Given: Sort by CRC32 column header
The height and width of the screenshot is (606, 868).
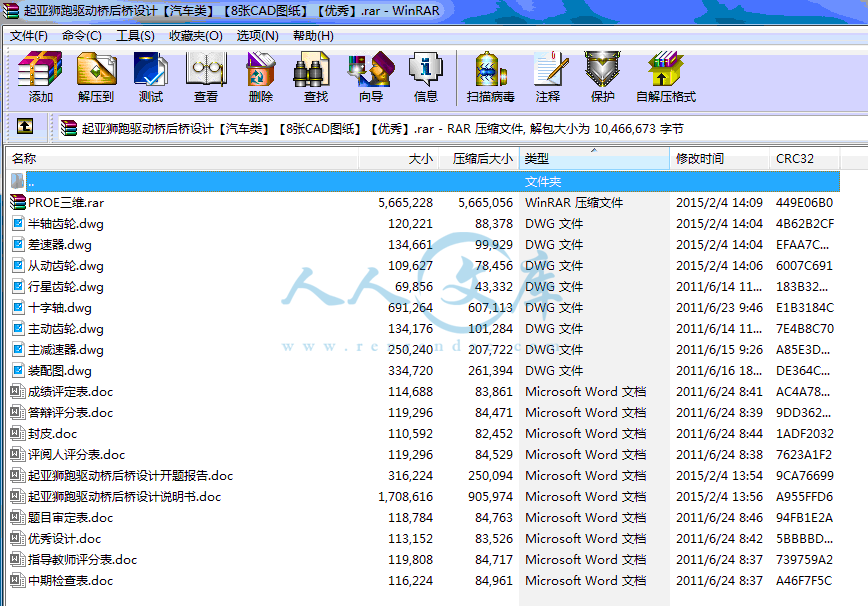Looking at the screenshot, I should [805, 159].
